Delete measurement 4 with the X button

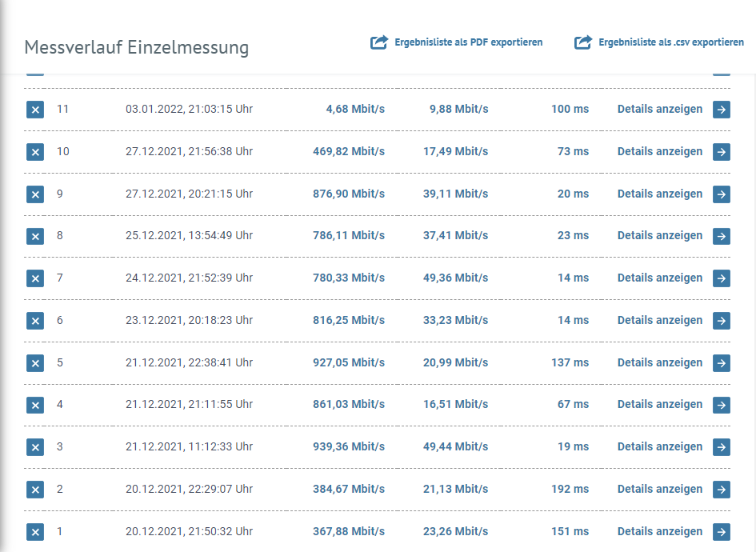[35, 406]
